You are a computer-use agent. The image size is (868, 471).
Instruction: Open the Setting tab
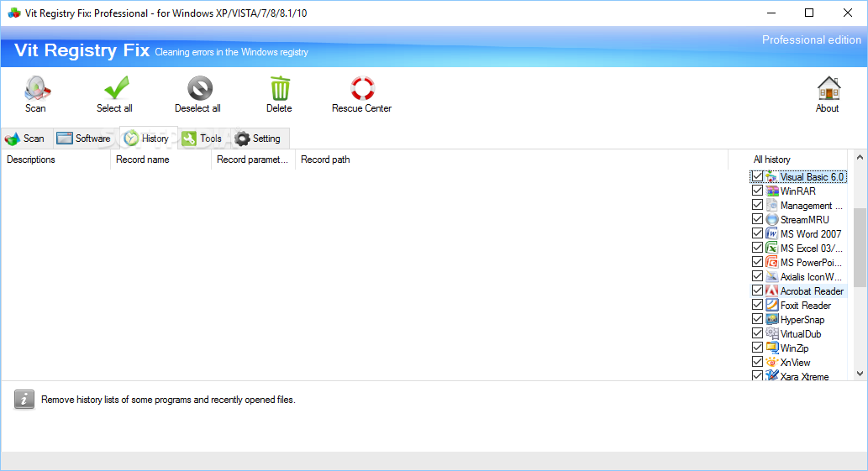pos(259,139)
